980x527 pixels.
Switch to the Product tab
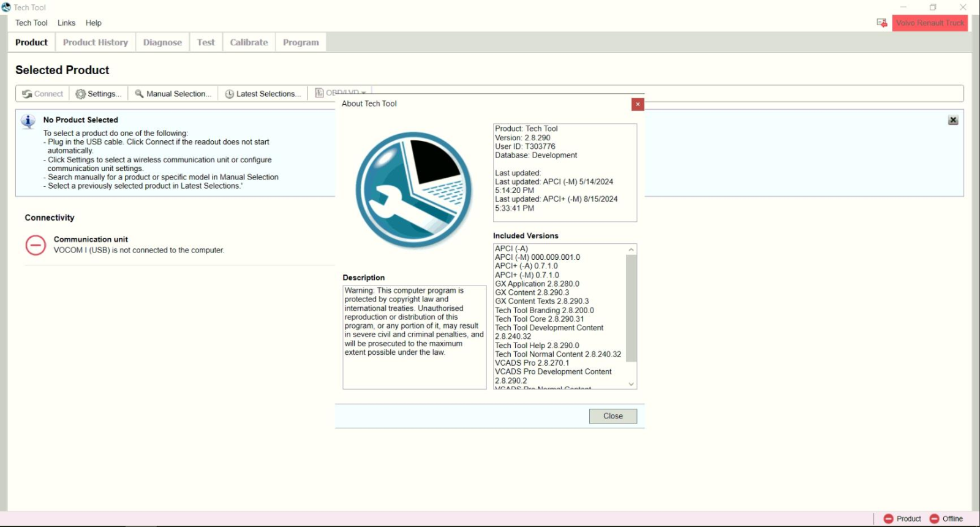pos(31,42)
